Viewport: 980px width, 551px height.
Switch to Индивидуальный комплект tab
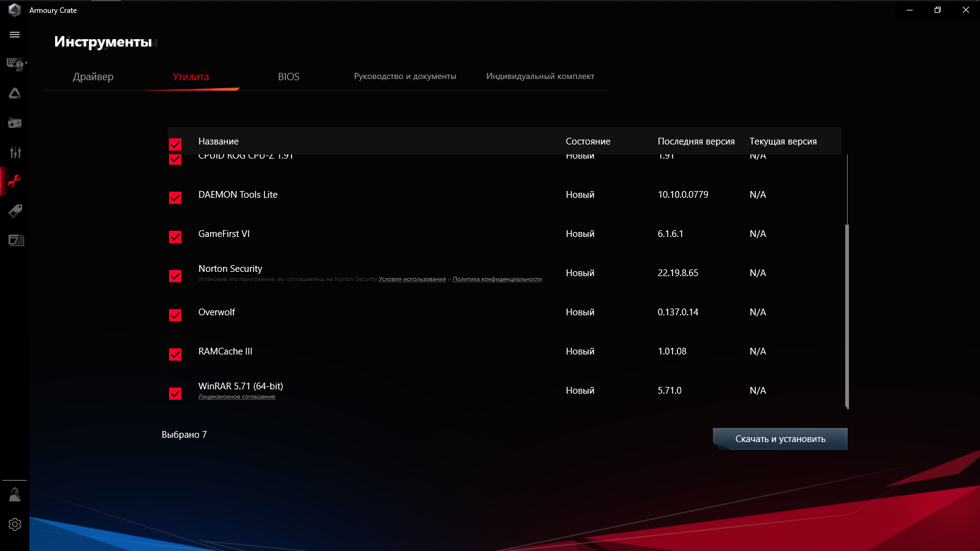(x=540, y=77)
